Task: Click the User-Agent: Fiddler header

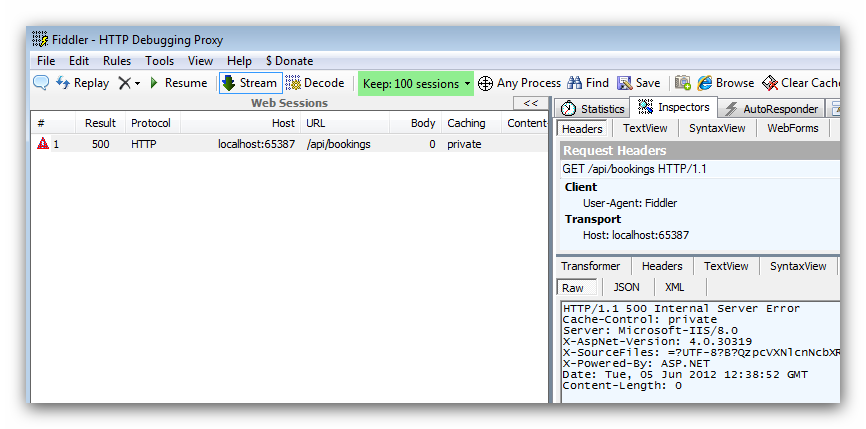Action: 630,203
